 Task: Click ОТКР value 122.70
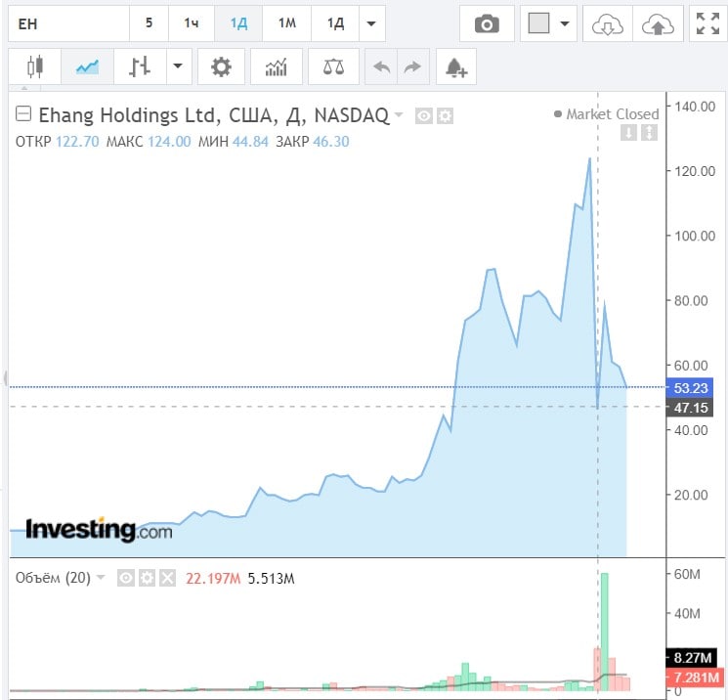point(77,141)
